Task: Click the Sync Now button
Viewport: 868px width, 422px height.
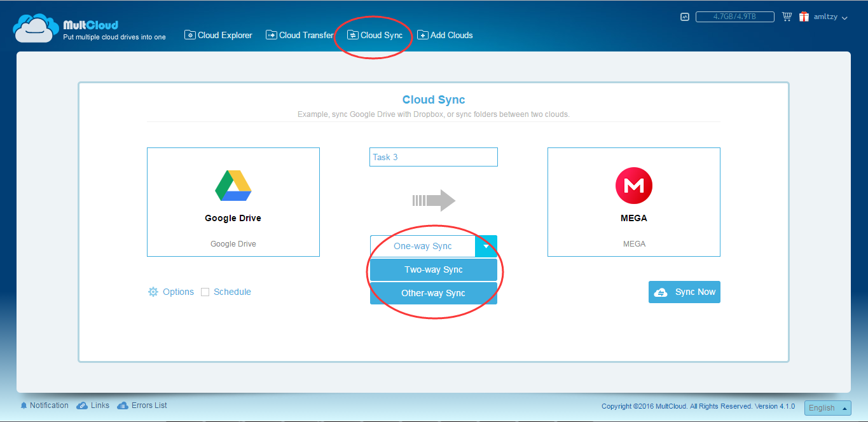Action: pos(684,292)
